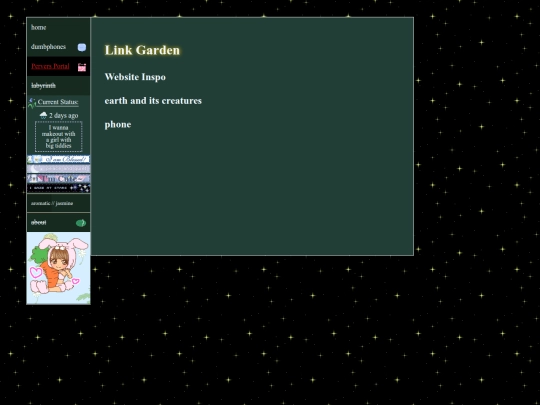Open the Current Status link
Viewport: 540px width, 405px height.
click(x=58, y=102)
